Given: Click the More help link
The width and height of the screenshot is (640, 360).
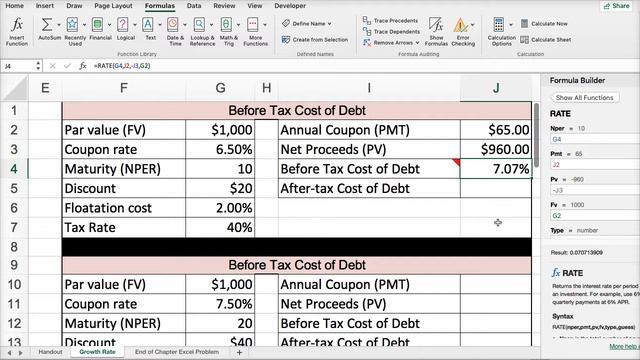Looking at the screenshot, I should [624, 346].
